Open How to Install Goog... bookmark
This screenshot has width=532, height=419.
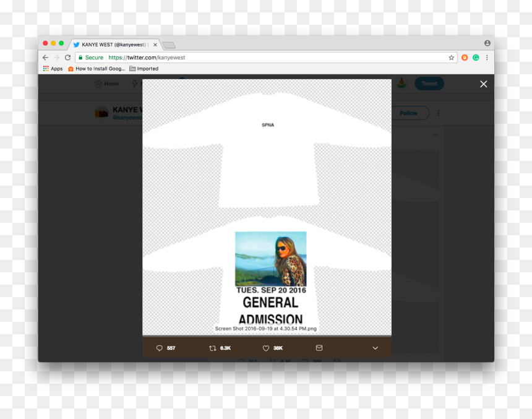pos(97,69)
